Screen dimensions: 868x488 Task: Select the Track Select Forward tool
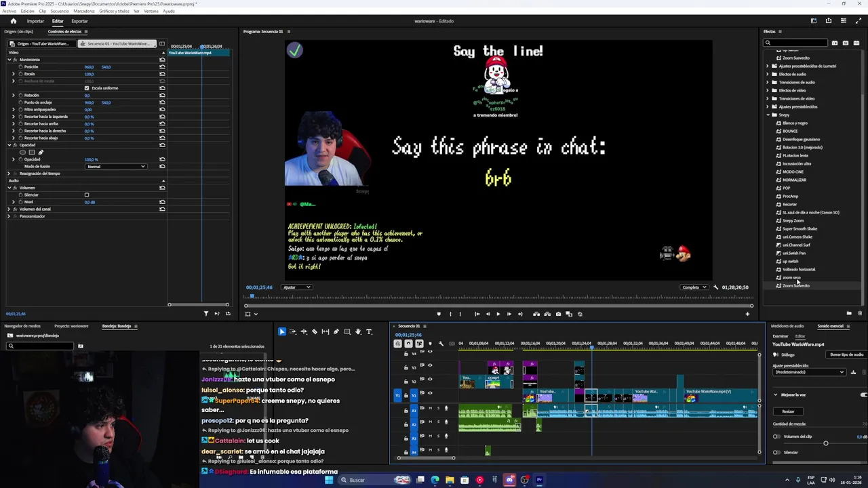(x=293, y=331)
